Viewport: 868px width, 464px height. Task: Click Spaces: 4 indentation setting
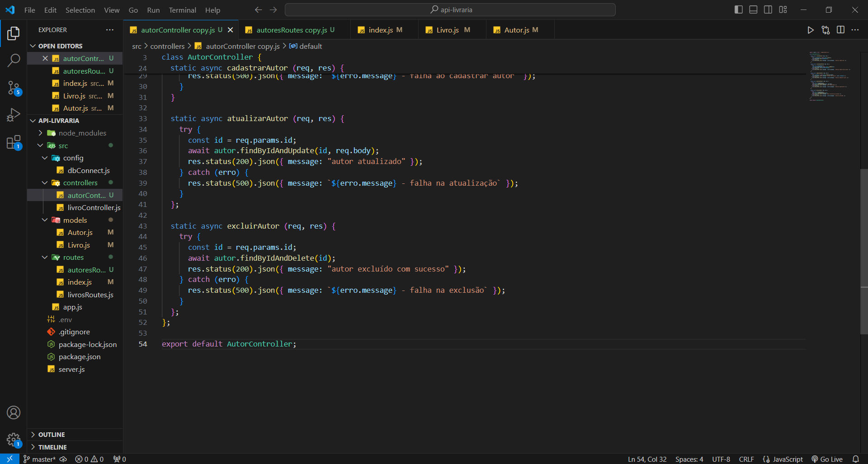point(689,459)
